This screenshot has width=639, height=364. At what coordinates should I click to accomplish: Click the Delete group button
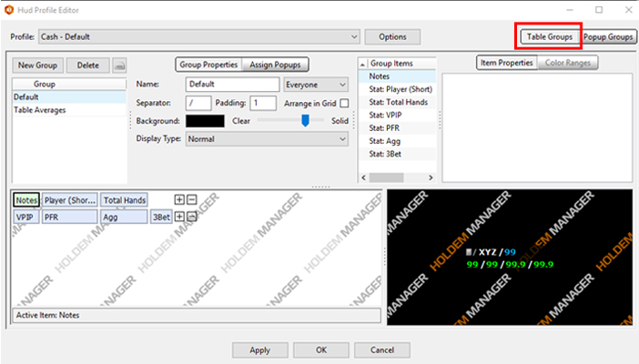point(88,66)
